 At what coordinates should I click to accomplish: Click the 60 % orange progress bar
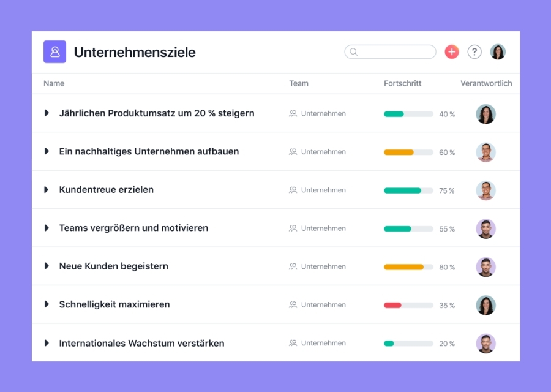408,153
